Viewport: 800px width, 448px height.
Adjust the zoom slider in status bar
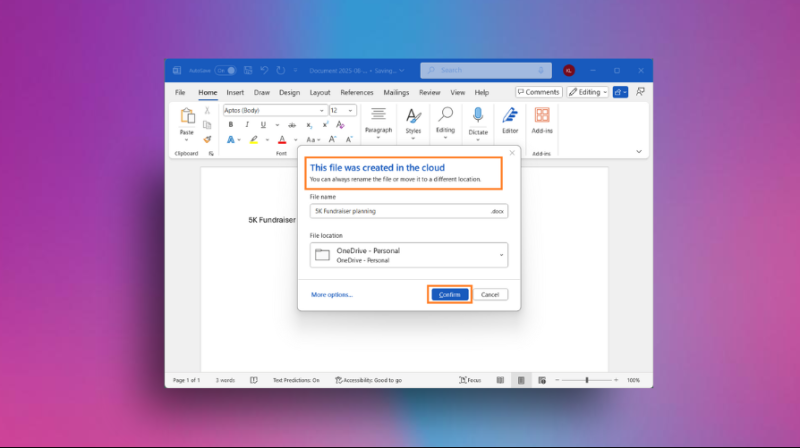(x=586, y=380)
